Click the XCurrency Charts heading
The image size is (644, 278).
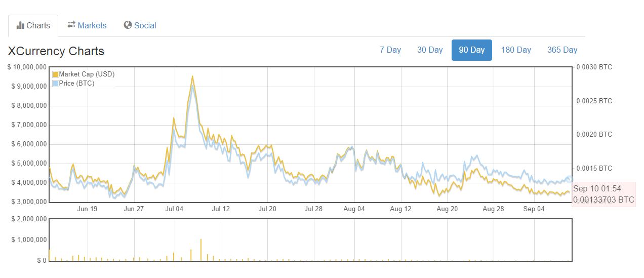click(x=56, y=51)
